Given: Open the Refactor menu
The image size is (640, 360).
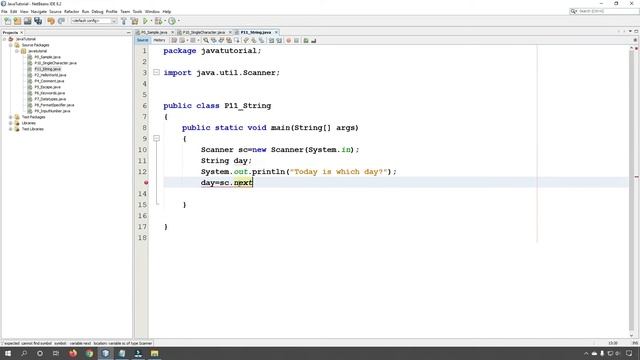Looking at the screenshot, I should pos(71,11).
